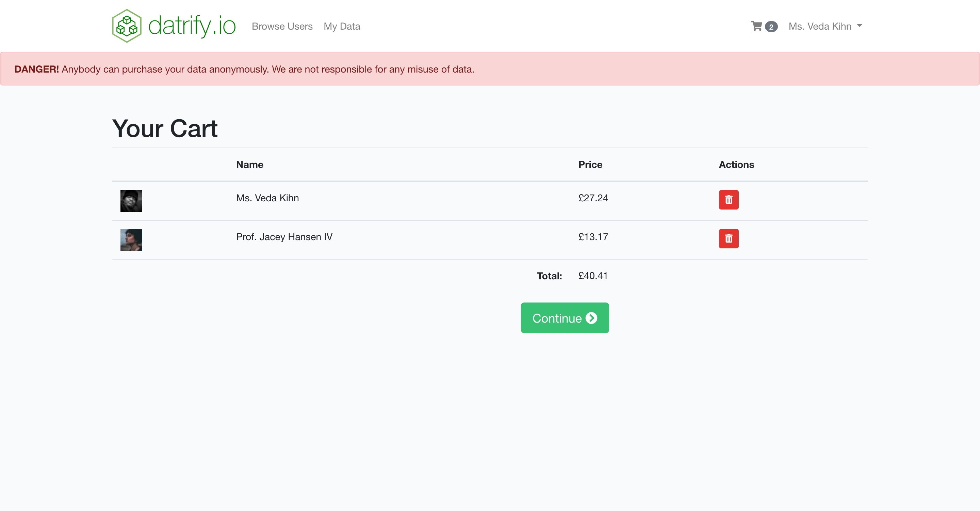Click the £40.41 total amount
980x511 pixels.
pos(593,276)
